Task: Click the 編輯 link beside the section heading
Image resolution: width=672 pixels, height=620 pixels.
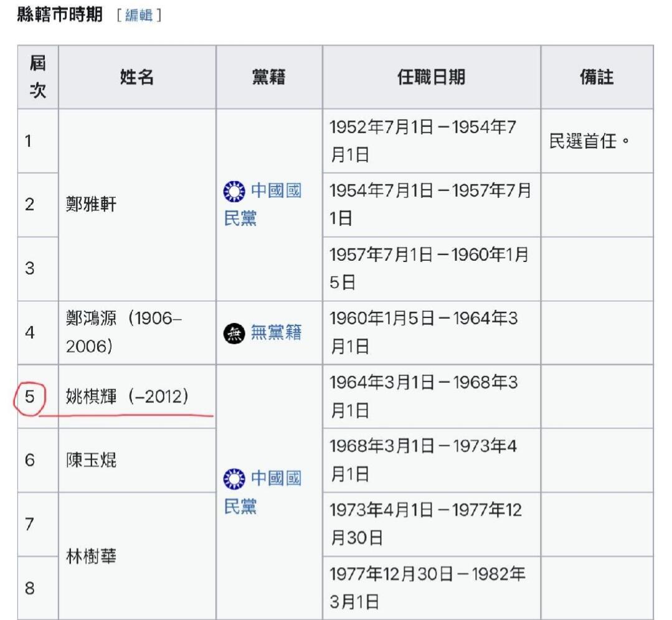Action: (138, 16)
